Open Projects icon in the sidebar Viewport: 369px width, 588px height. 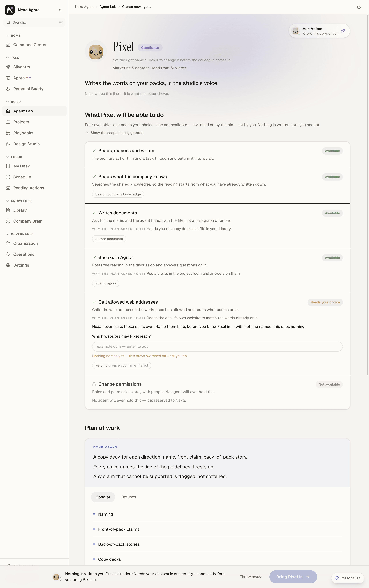(x=8, y=122)
